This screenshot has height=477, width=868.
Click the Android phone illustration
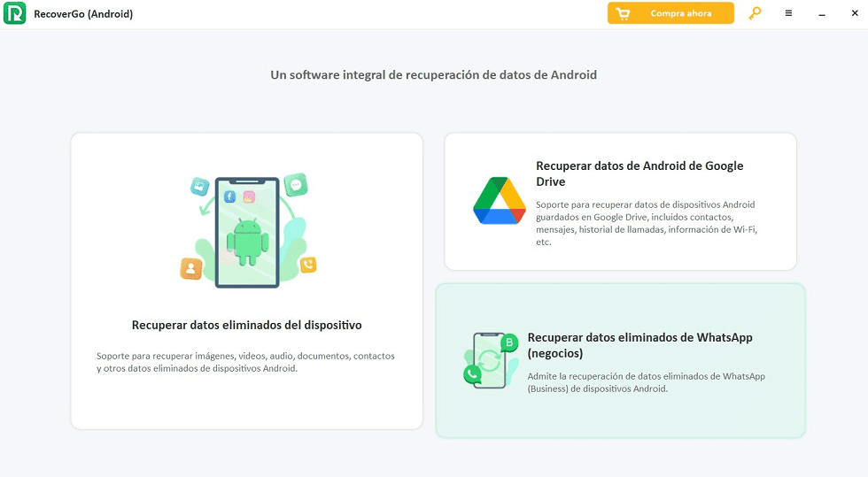[x=247, y=231]
